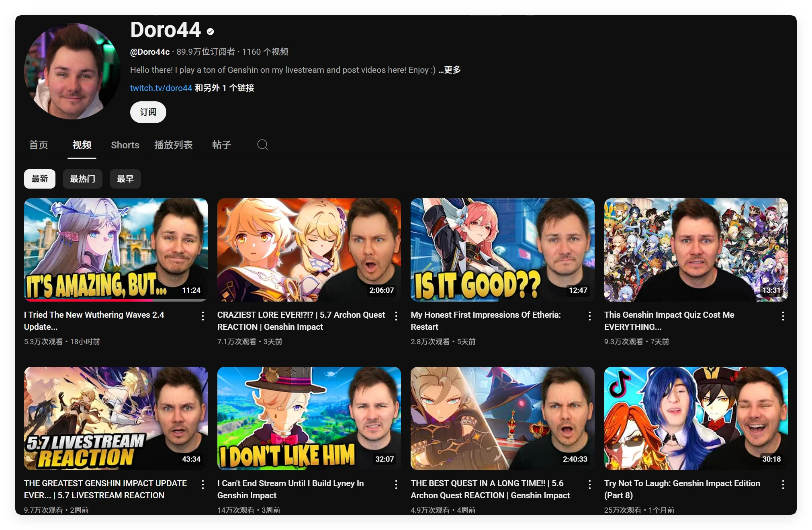812x530 pixels.
Task: Click the 30:18 duration badge
Action: [x=771, y=459]
